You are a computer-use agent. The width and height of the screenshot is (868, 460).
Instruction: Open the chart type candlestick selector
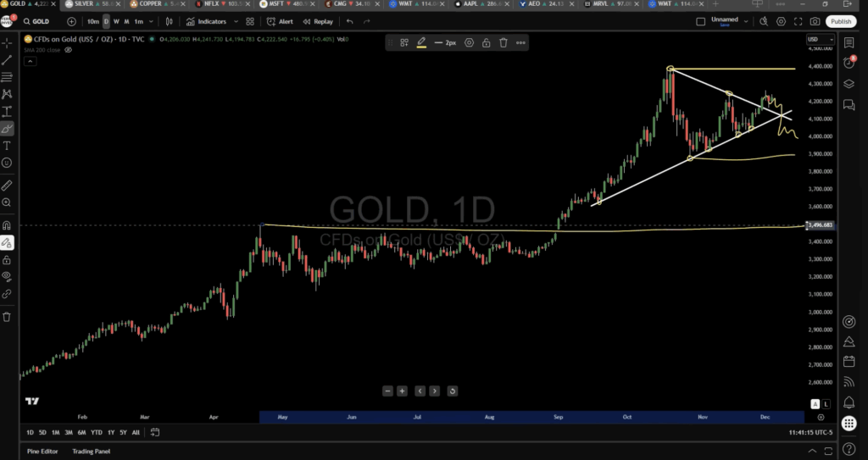(x=170, y=21)
